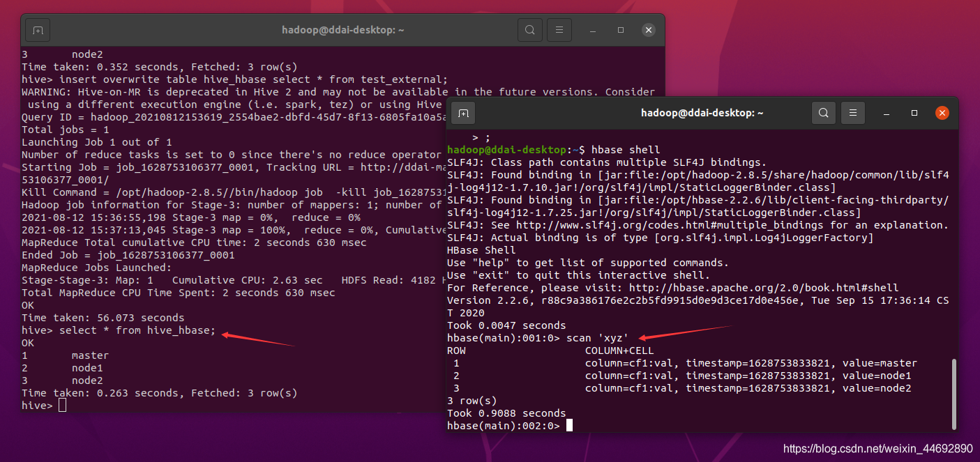
Task: Click 'MapReduce Jobs Launched:' line
Action: coord(97,268)
